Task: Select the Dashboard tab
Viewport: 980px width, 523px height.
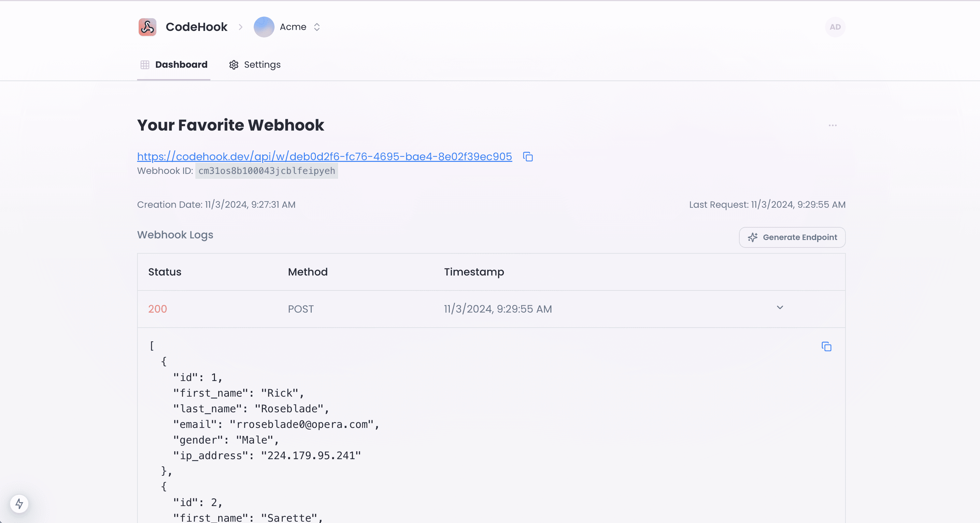Action: (181, 65)
